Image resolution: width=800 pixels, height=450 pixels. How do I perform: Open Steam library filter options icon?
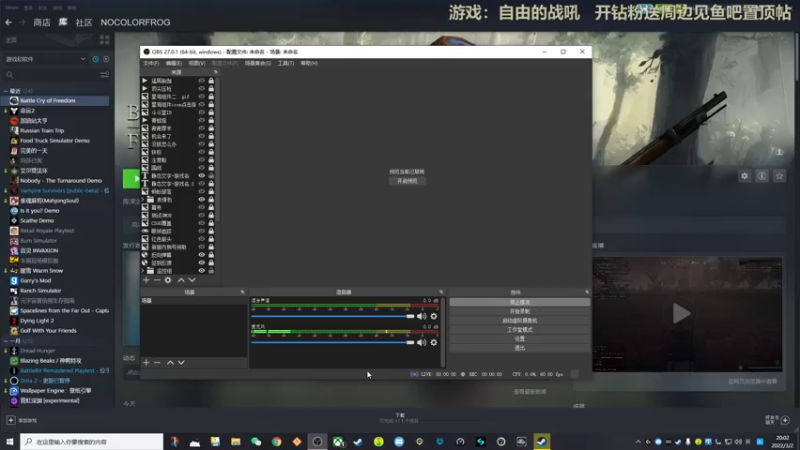tap(105, 75)
